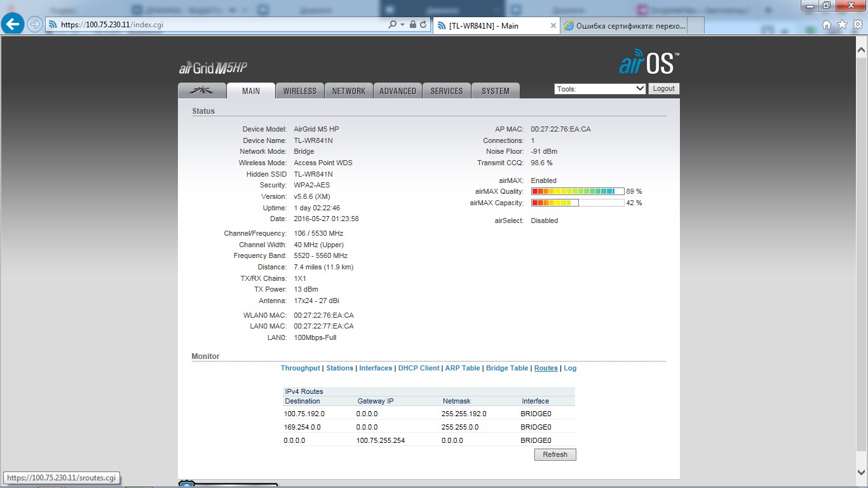Click the Transmit CCQ value 98.6 %
868x488 pixels.
pyautogui.click(x=542, y=163)
